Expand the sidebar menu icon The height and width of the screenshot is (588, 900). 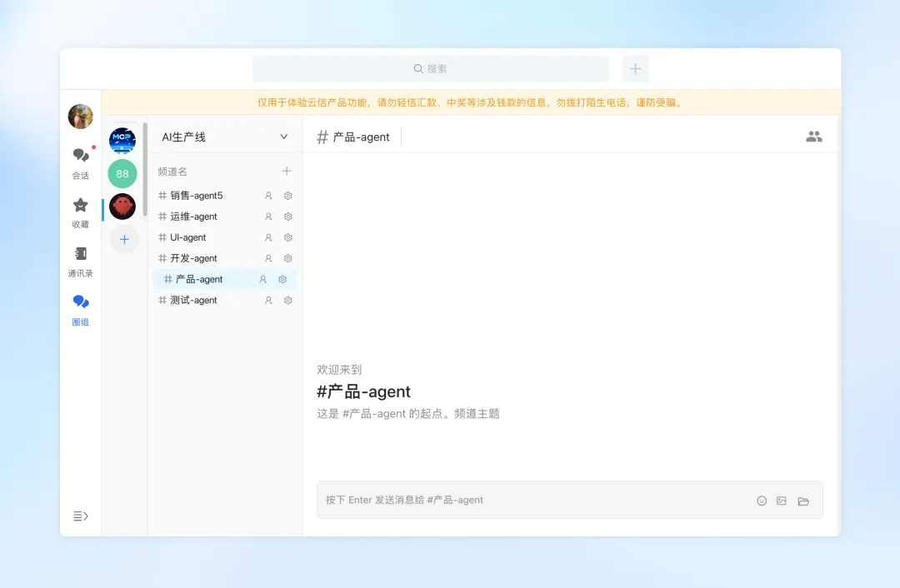click(x=80, y=516)
